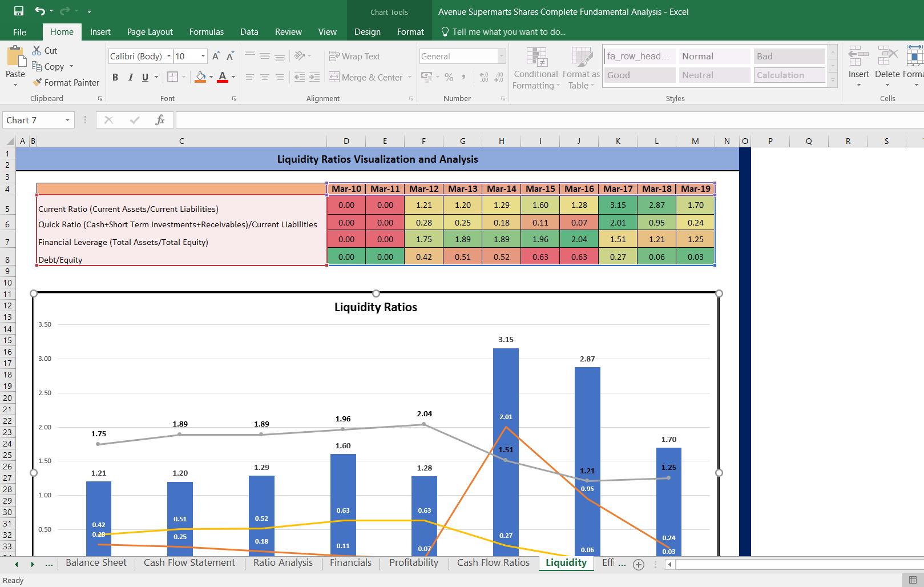Click the Paste clipboard icon
The image size is (924, 587).
coord(16,58)
